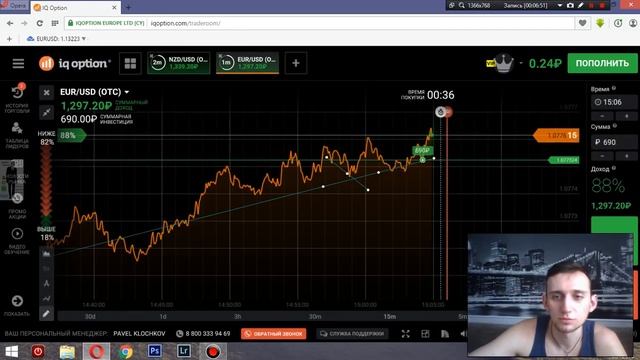Click the purchase deadline stopwatch marker

click(x=440, y=112)
